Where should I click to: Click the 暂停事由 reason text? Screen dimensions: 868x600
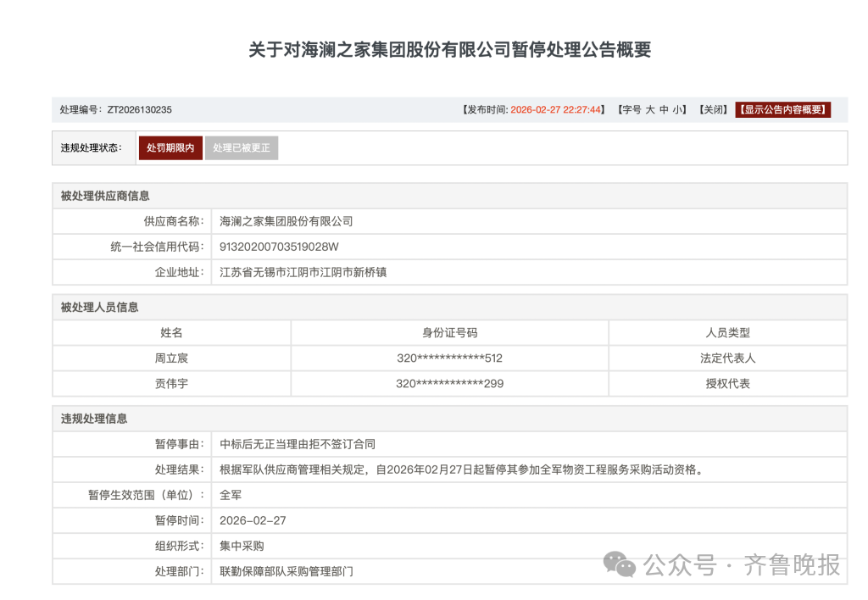pos(298,444)
